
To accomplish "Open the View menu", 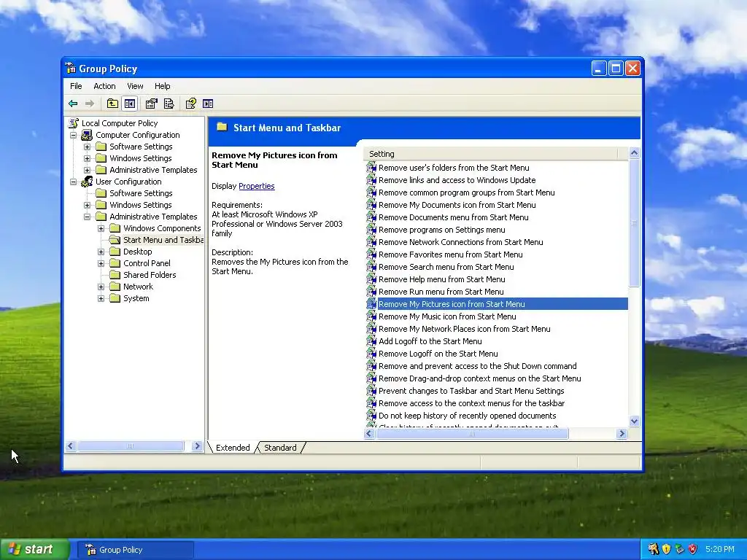I will pos(135,86).
